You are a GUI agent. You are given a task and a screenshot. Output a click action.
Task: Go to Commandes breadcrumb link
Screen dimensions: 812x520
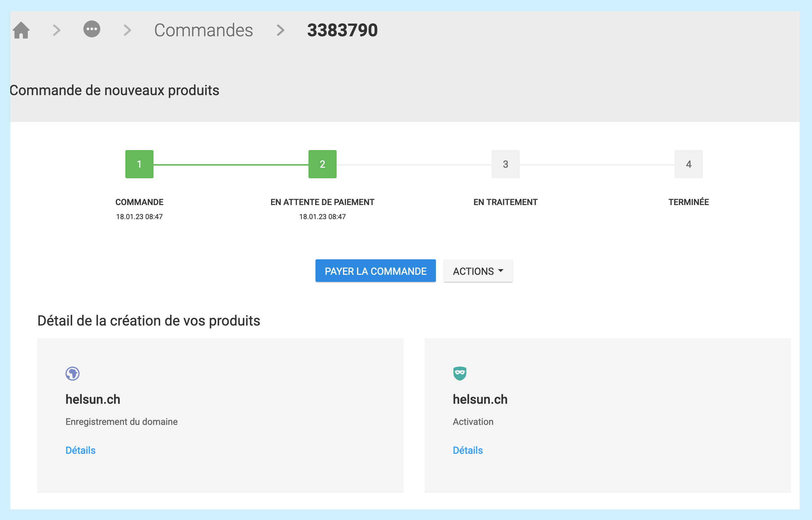pyautogui.click(x=204, y=30)
